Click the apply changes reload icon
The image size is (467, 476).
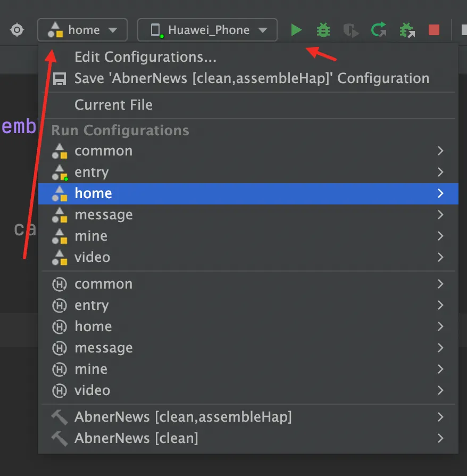pos(379,30)
